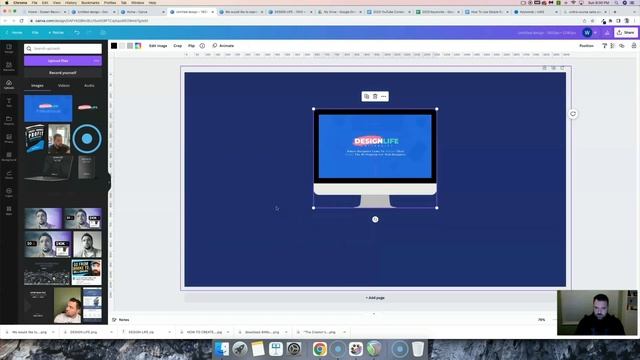Switch to the Videos tab in Uploads
Screen dimensions: 640x360
[x=64, y=86]
